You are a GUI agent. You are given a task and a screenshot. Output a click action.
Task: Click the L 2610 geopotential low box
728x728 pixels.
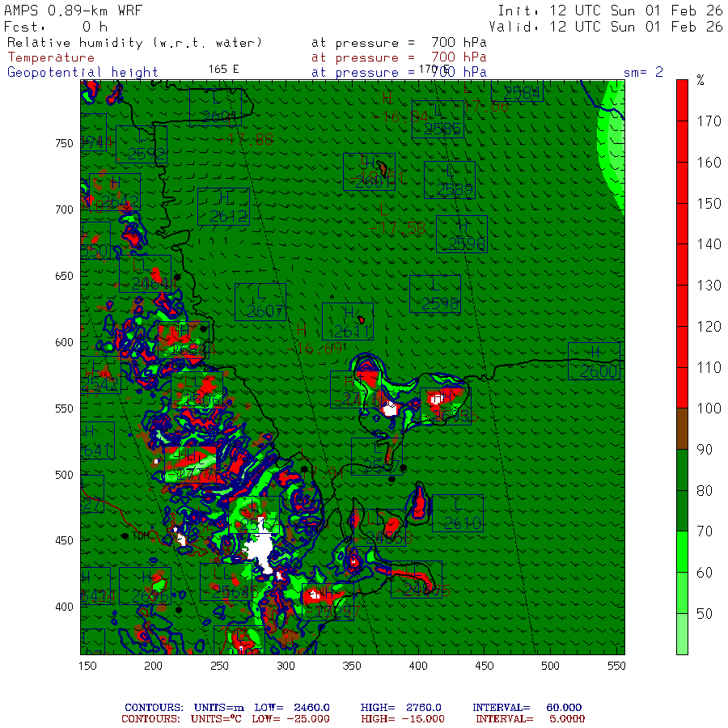pos(458,514)
